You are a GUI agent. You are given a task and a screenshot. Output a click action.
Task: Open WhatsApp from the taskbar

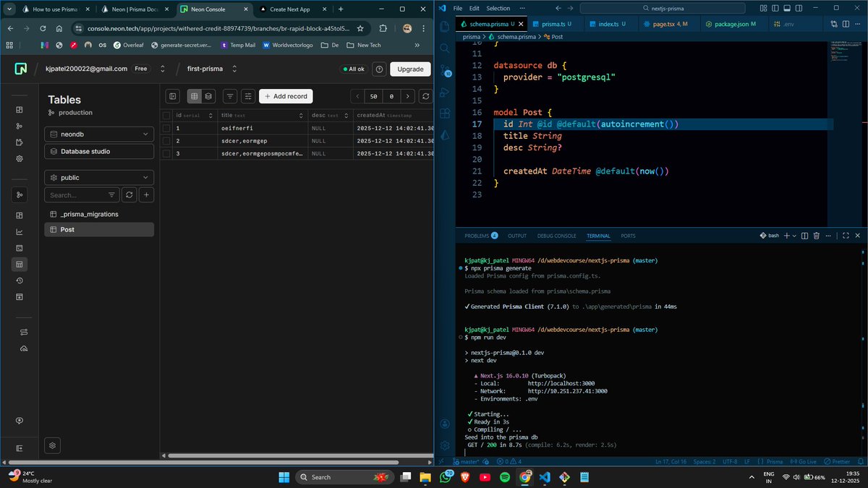pos(445,477)
